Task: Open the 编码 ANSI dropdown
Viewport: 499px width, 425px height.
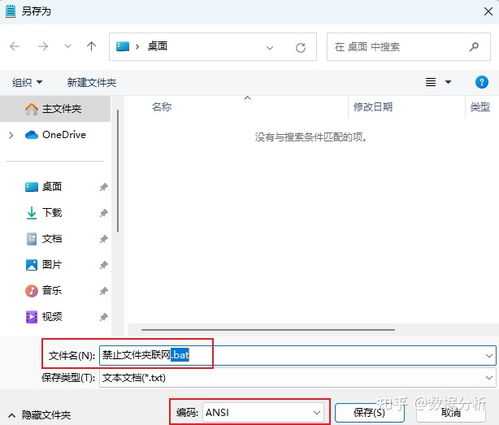Action: pyautogui.click(x=263, y=413)
